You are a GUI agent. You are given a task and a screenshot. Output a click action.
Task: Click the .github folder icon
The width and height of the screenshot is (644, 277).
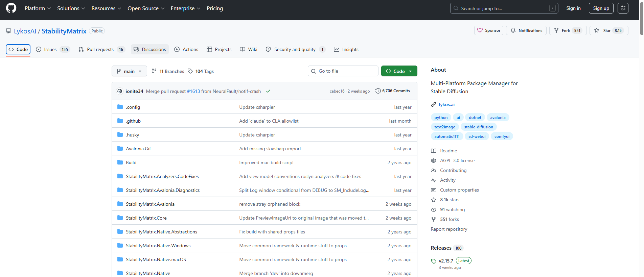tap(120, 121)
